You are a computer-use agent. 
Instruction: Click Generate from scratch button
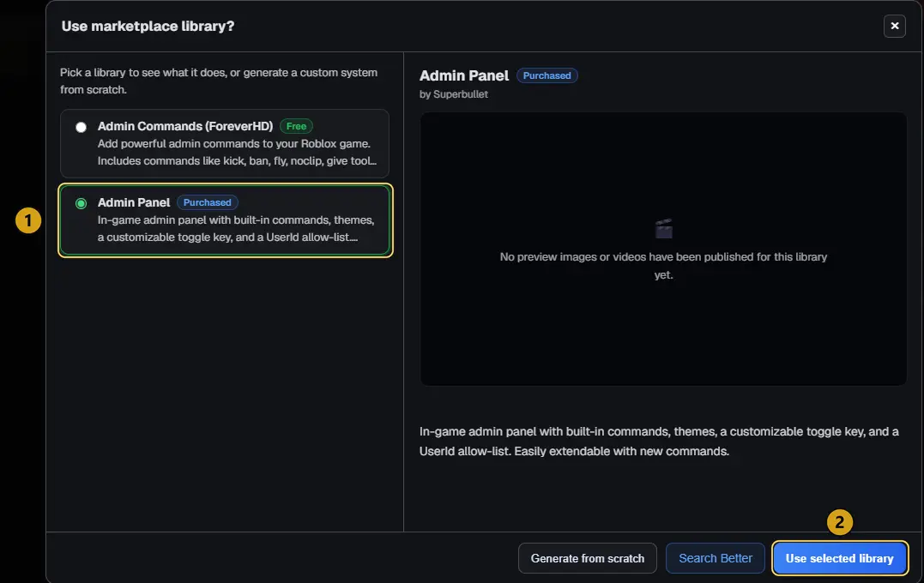pyautogui.click(x=587, y=558)
